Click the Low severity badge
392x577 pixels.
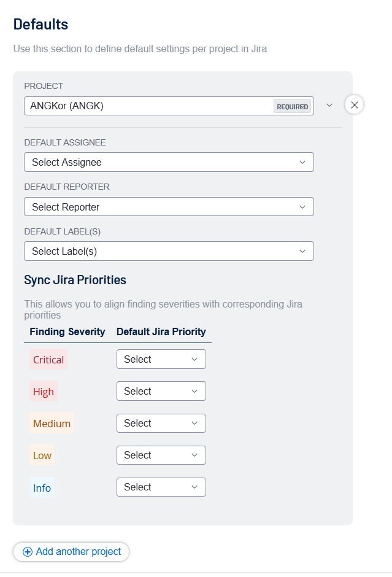42,455
